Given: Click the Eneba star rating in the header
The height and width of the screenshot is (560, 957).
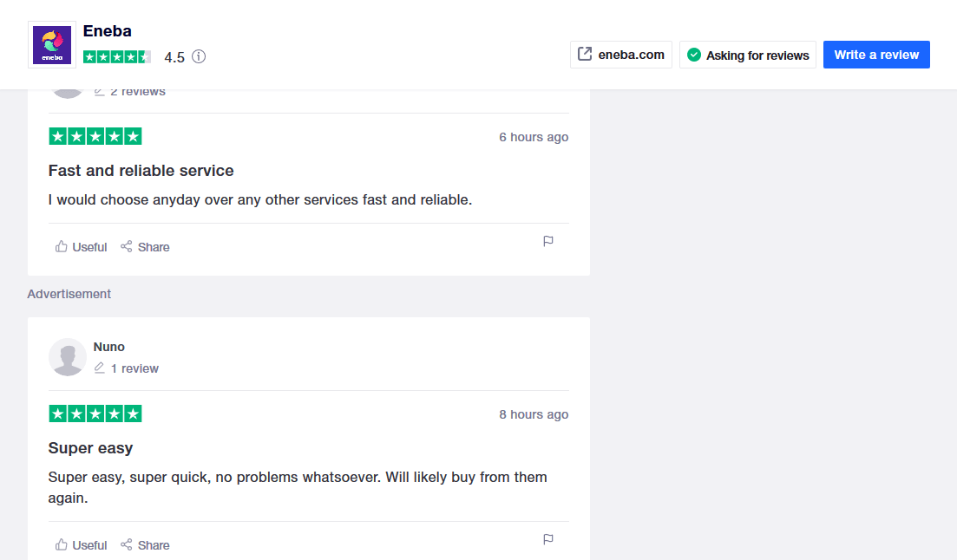Looking at the screenshot, I should (117, 56).
